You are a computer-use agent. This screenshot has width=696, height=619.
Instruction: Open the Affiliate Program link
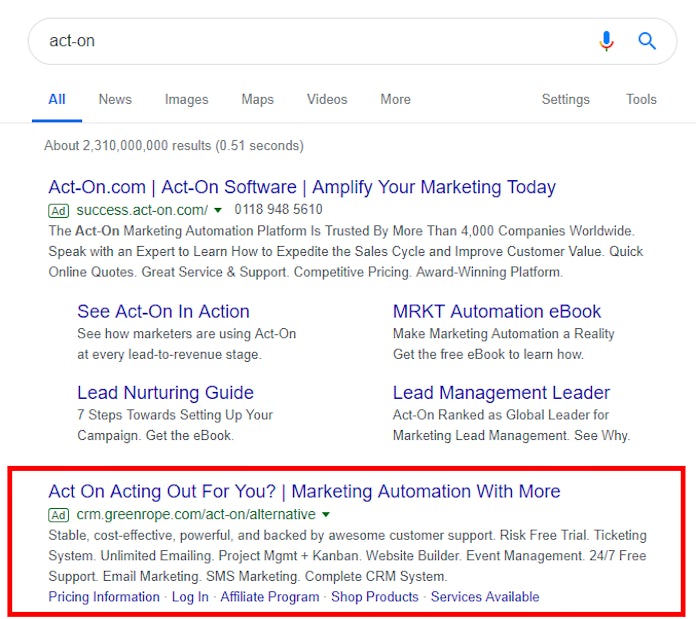click(270, 597)
